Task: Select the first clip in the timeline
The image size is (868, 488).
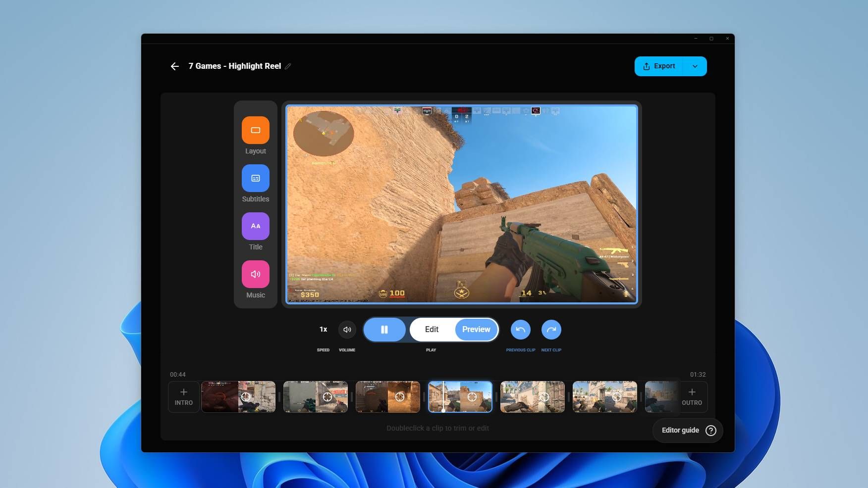Action: pyautogui.click(x=238, y=396)
